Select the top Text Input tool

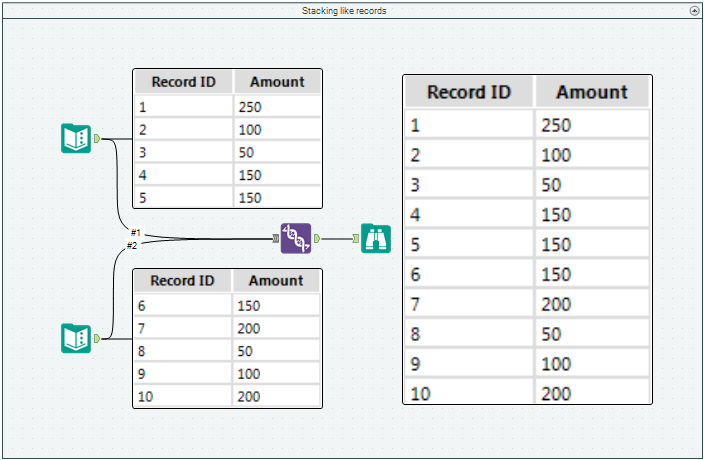coord(76,138)
